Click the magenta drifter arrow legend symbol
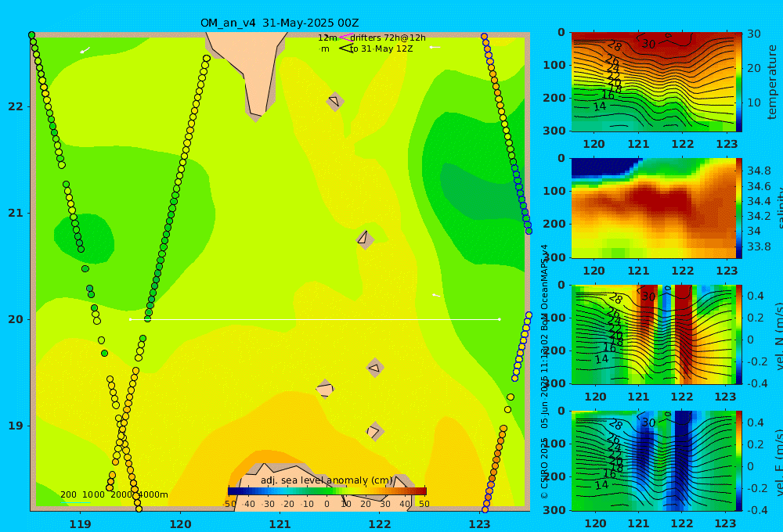The image size is (783, 532). 345,38
